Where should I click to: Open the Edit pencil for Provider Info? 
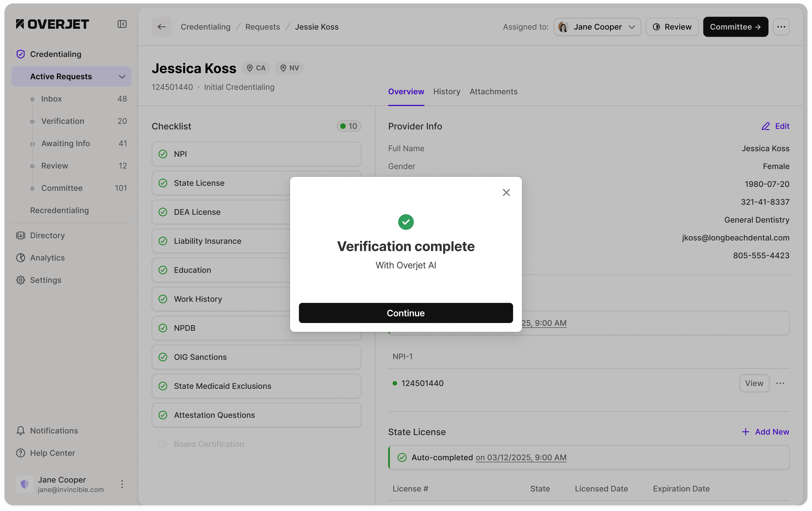click(766, 126)
